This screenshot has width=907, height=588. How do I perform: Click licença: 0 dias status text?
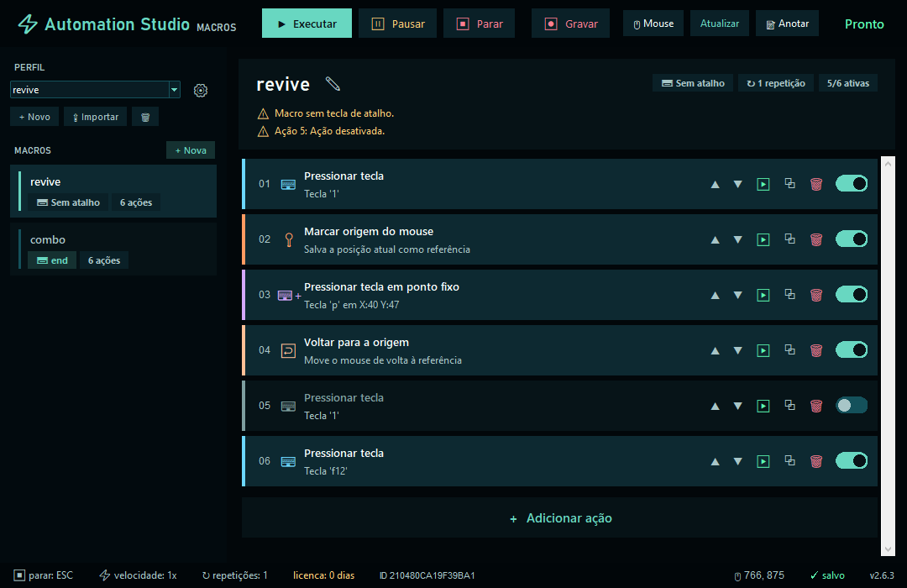point(324,575)
